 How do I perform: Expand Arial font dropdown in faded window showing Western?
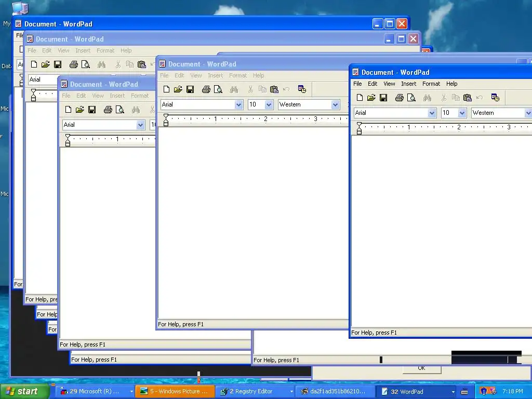(238, 104)
